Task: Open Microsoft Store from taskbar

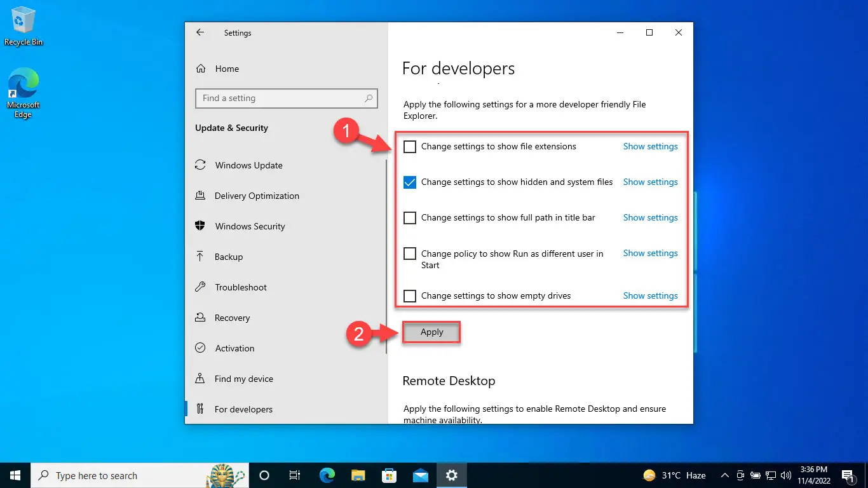Action: coord(389,475)
